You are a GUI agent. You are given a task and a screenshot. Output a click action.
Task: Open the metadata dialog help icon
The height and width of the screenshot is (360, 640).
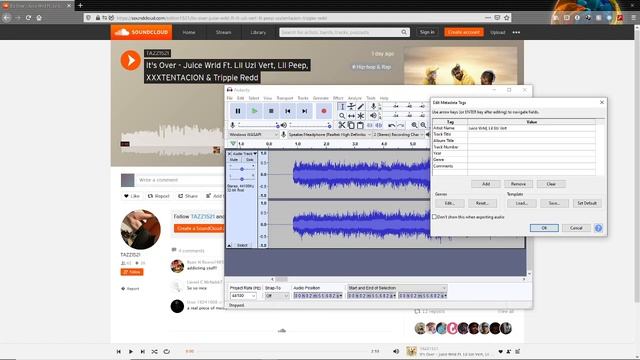pyautogui.click(x=598, y=228)
